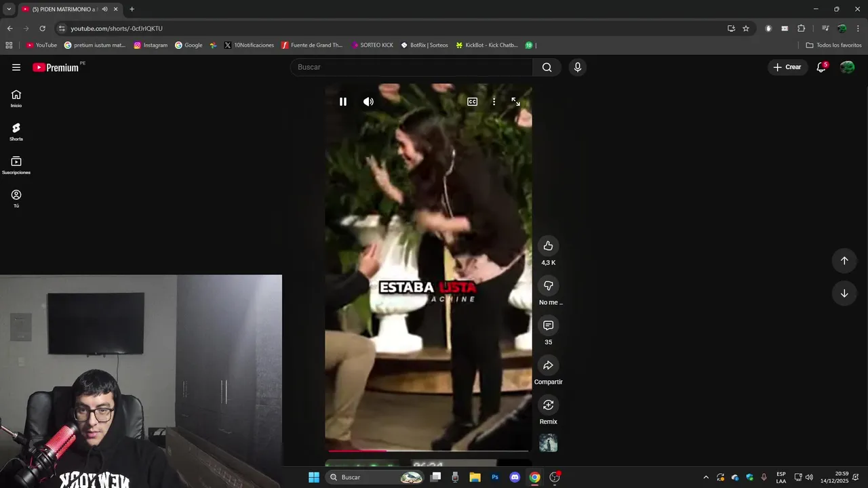This screenshot has height=488, width=868.
Task: Select the PIDEN MATRIMONIO tab
Action: click(x=64, y=9)
